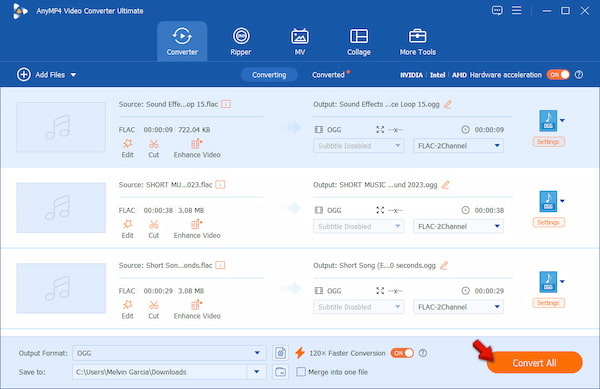600x389 pixels.
Task: Select the Sound Effe...op 15.flac thumbnail
Action: coord(61,127)
